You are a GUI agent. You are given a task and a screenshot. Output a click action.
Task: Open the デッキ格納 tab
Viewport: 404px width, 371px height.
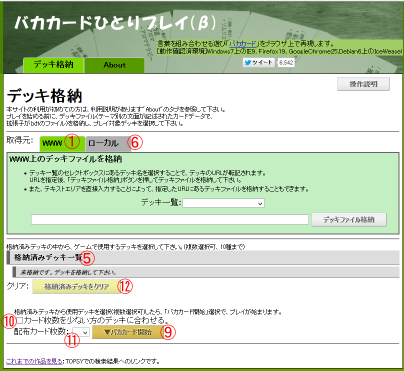(x=53, y=65)
